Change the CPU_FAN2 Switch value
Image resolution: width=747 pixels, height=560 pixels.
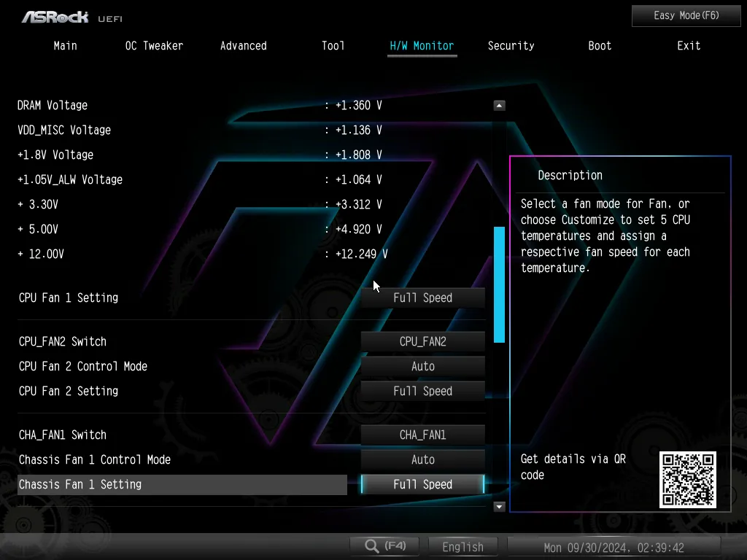pos(422,341)
